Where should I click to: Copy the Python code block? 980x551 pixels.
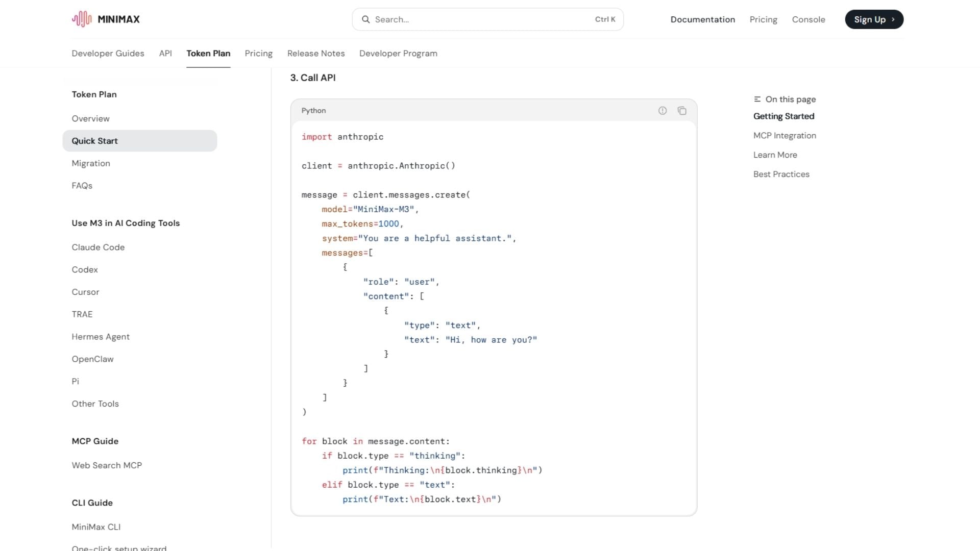pos(682,111)
